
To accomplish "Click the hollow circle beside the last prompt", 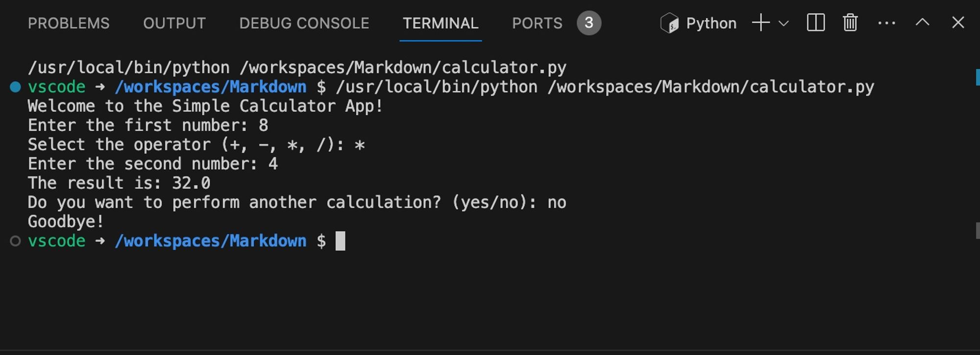I will (x=15, y=241).
